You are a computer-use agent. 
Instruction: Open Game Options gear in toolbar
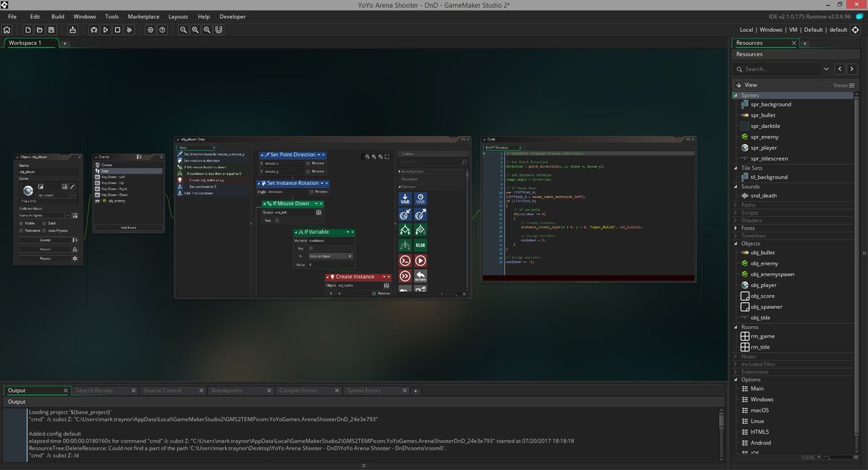(150, 30)
